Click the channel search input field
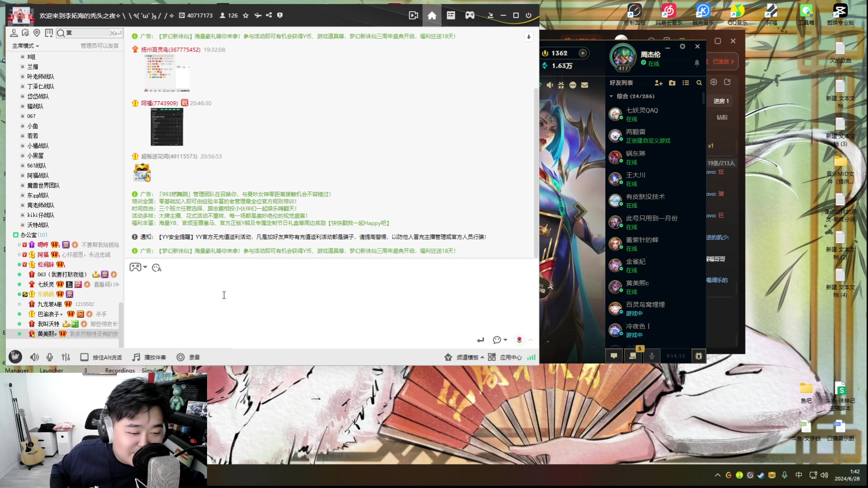Viewport: 868px width, 488px height. coord(87,33)
